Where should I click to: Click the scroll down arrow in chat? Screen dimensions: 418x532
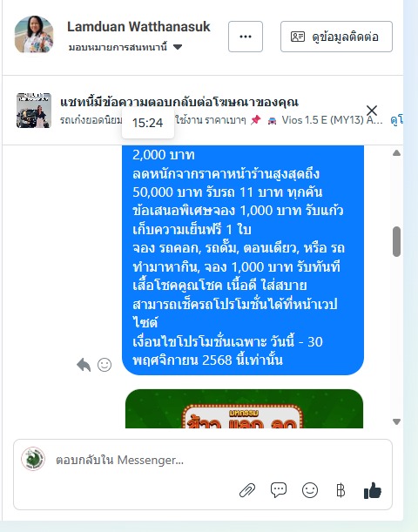point(396,421)
